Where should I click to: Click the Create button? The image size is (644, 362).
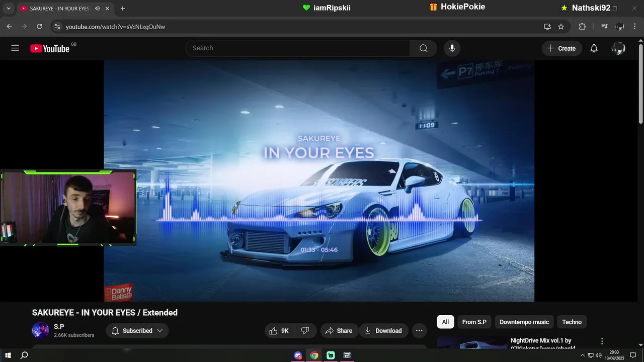[x=561, y=48]
